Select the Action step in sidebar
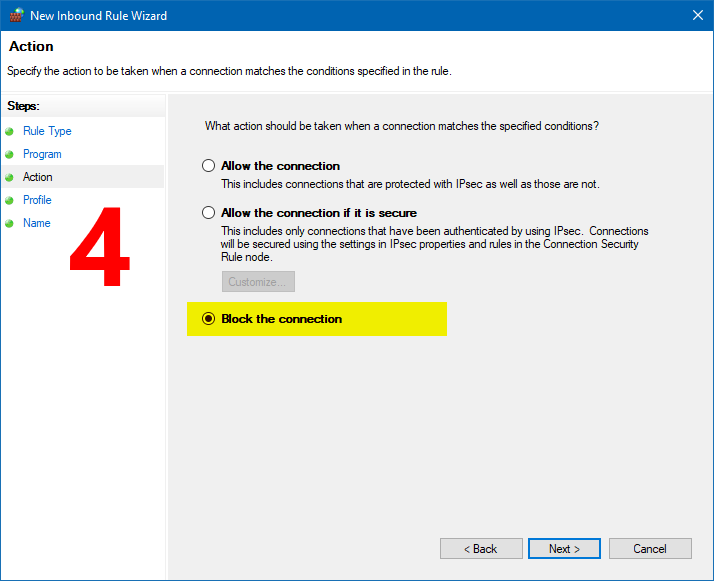The image size is (714, 581). [x=37, y=177]
